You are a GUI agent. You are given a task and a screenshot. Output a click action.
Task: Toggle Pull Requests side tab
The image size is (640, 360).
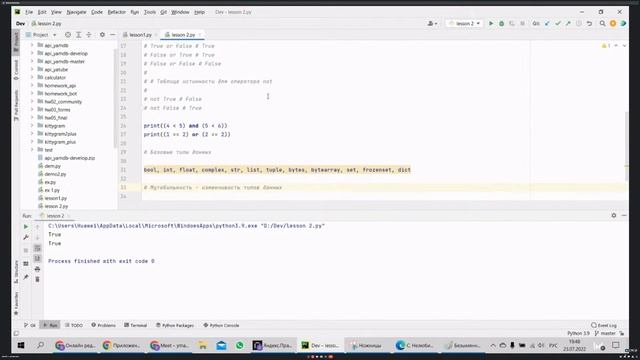[x=16, y=105]
